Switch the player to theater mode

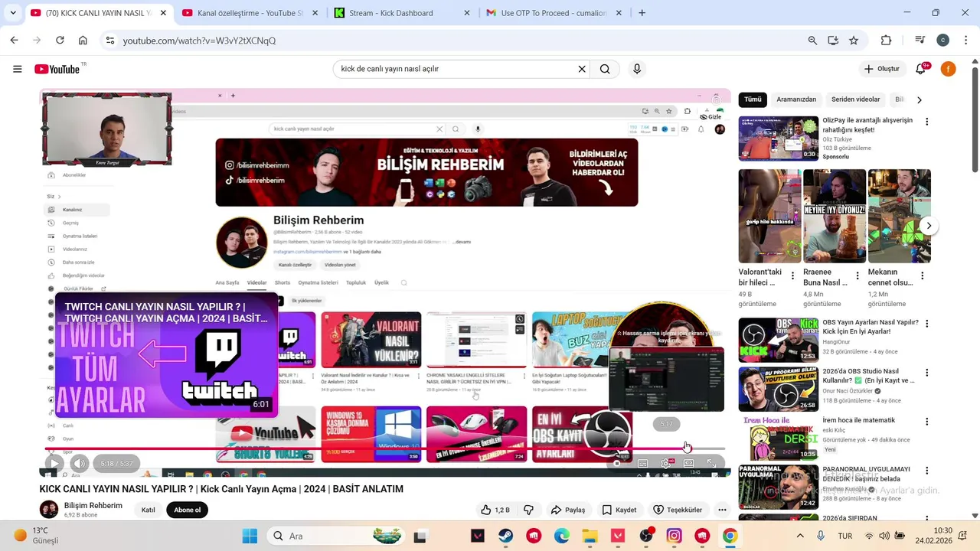688,464
